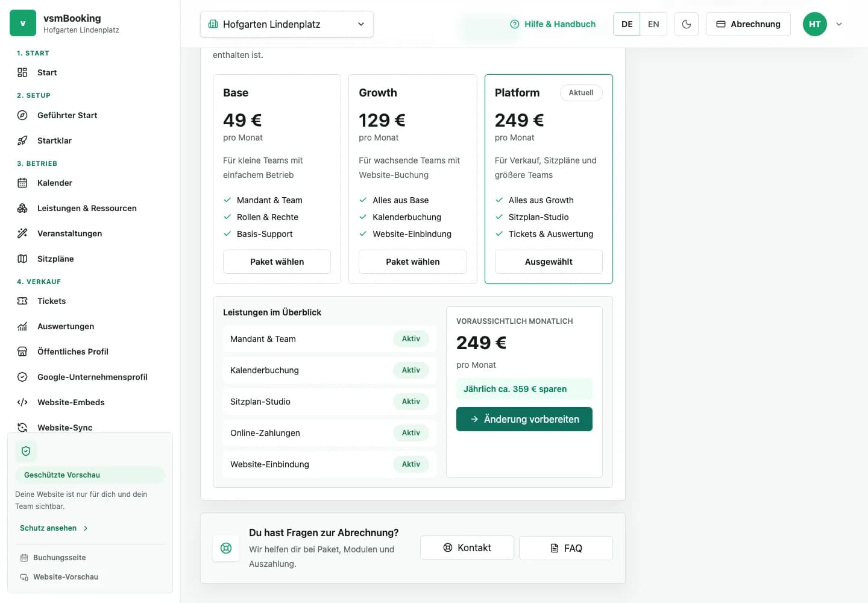Screen dimensions: 868x603
Task: Click the code icon for Website-Embeds
Action: click(22, 402)
